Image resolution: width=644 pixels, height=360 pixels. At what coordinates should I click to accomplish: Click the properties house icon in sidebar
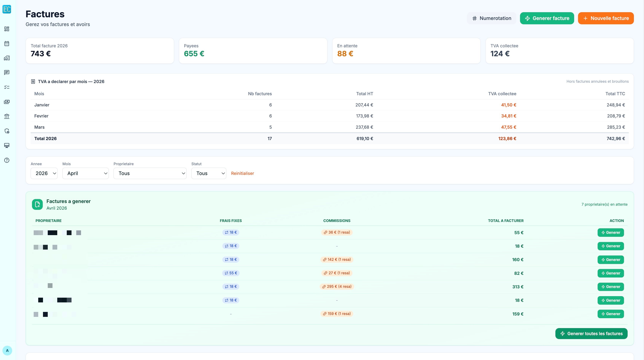(x=7, y=58)
